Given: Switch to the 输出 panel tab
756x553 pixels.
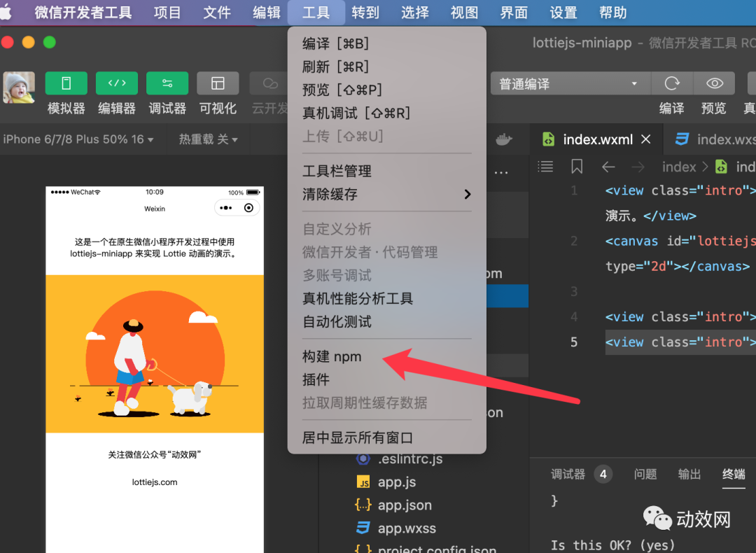Looking at the screenshot, I should click(689, 475).
